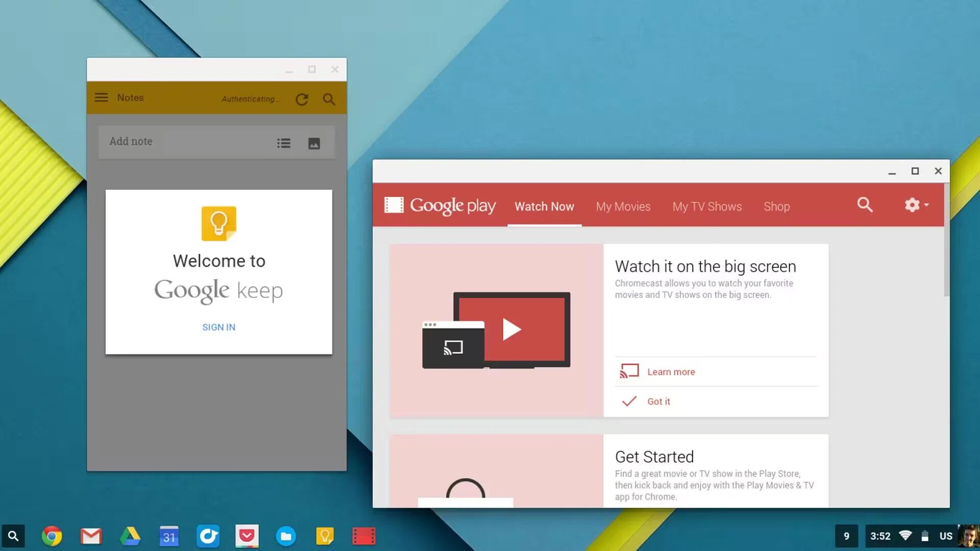This screenshot has height=551, width=980.
Task: Open the My TV Shows tab
Action: click(707, 206)
